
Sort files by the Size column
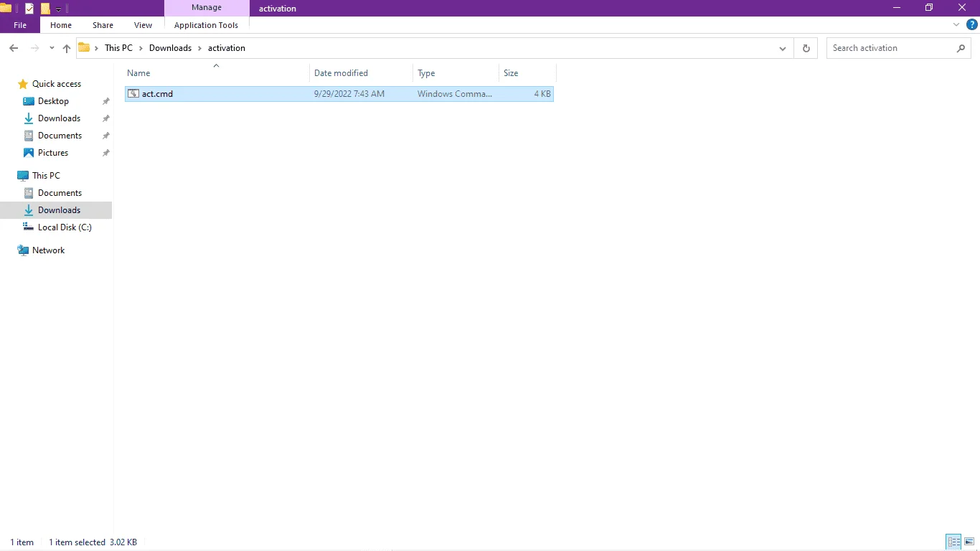tap(527, 73)
